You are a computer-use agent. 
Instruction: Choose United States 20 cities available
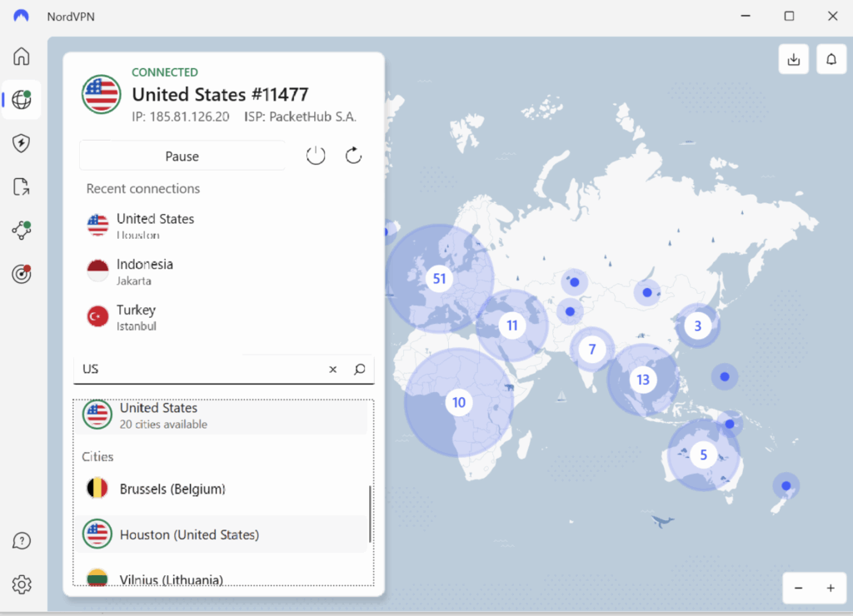coord(222,416)
